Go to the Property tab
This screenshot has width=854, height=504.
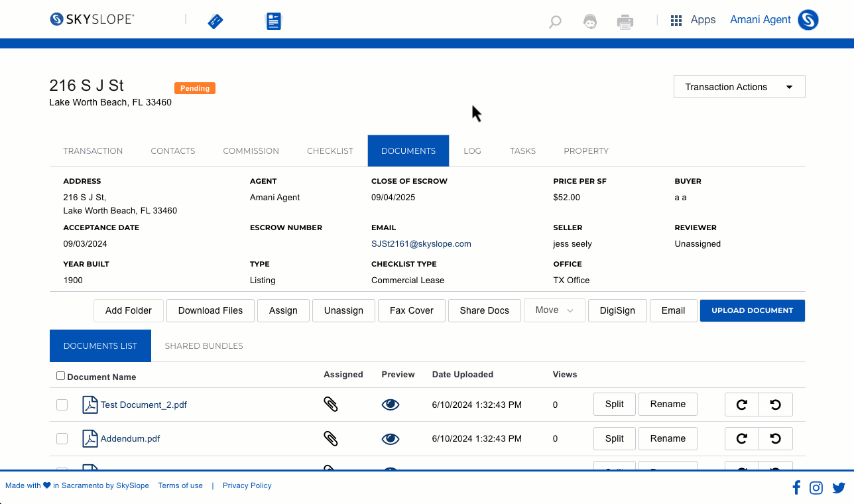click(586, 151)
